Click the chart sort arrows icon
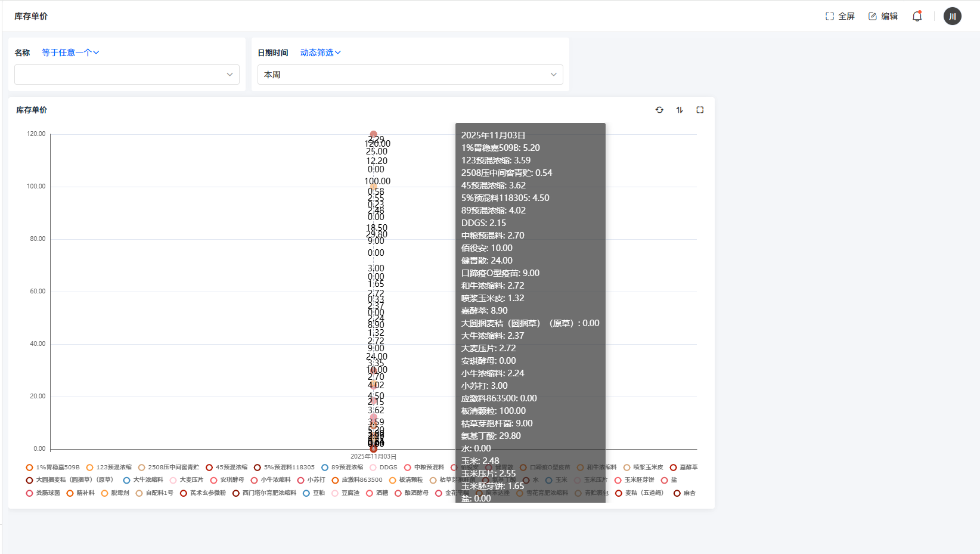This screenshot has width=980, height=554. tap(680, 110)
